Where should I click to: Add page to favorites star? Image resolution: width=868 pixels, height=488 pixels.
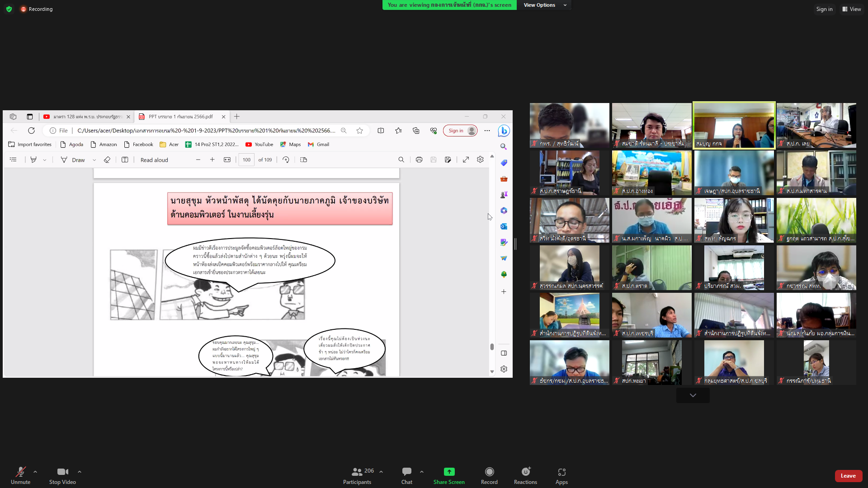[359, 131]
